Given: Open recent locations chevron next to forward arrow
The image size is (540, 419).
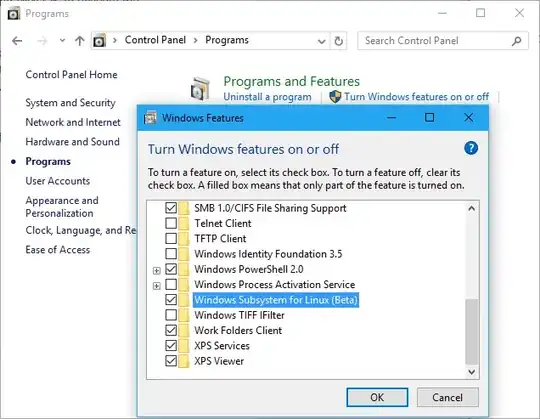Looking at the screenshot, I should pyautogui.click(x=62, y=41).
